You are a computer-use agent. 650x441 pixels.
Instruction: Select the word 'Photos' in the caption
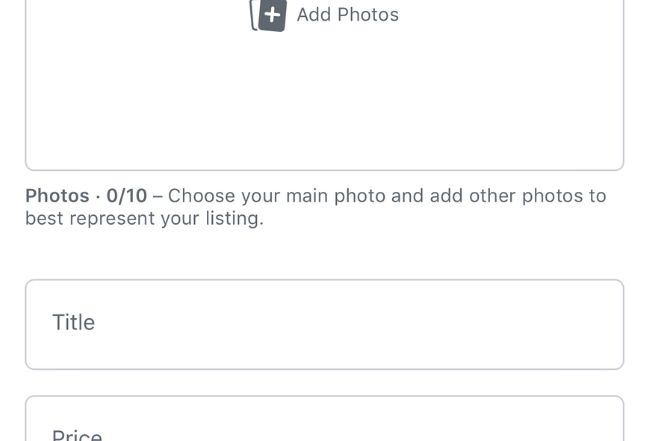pyautogui.click(x=56, y=196)
